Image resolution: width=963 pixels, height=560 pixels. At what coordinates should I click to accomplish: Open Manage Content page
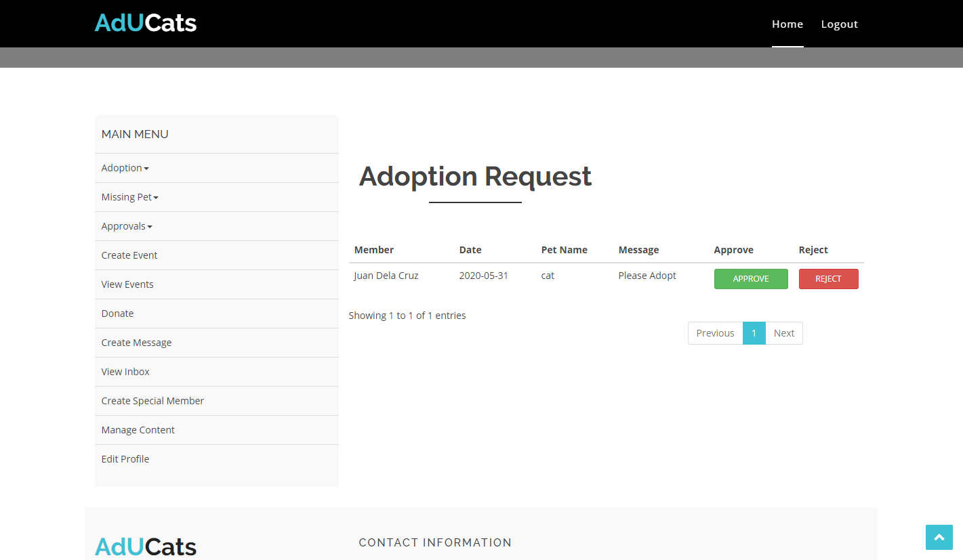pos(138,430)
